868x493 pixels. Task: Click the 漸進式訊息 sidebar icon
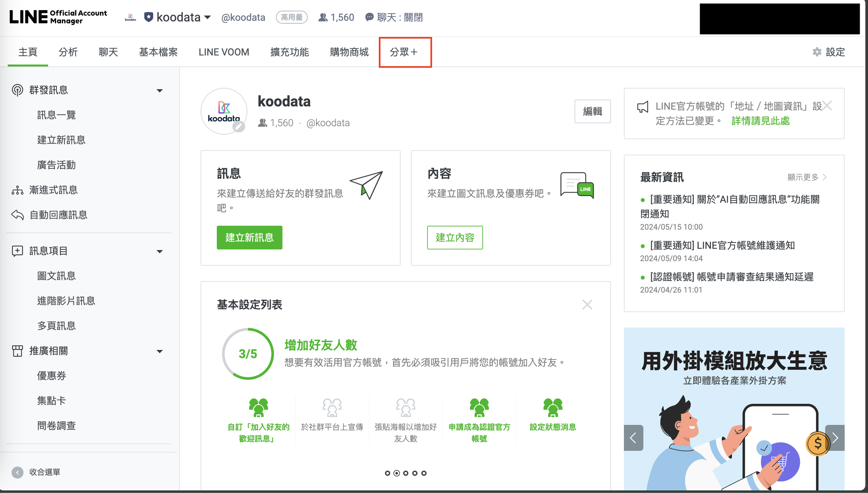[17, 190]
